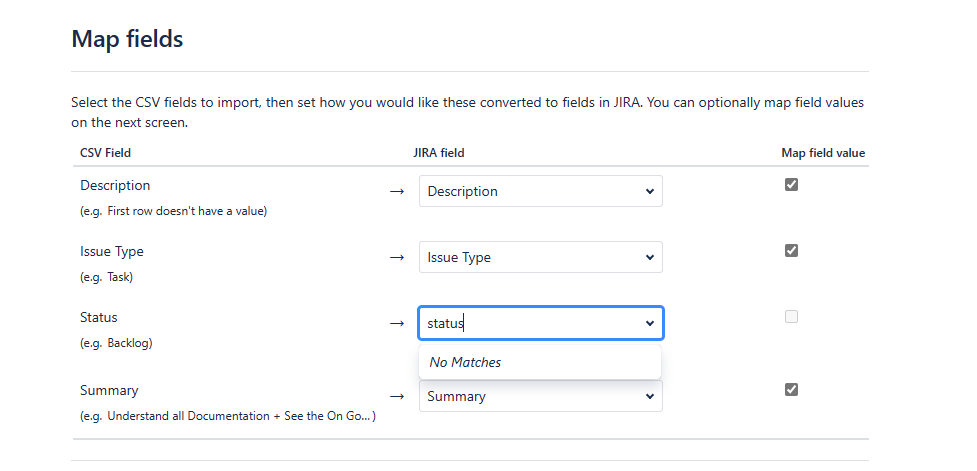Viewport: 977px width, 471px height.
Task: Click the "CSV Field" column header
Action: [106, 153]
